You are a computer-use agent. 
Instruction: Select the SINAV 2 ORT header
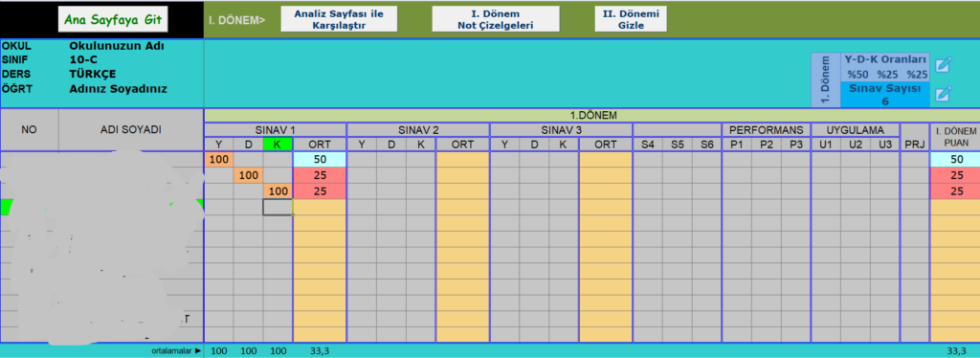462,145
